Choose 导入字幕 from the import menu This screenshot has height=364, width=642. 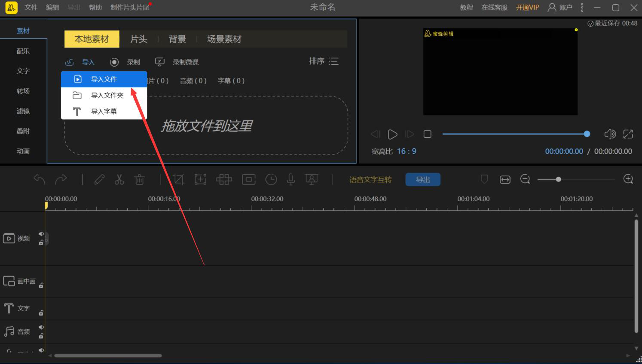[x=104, y=112]
